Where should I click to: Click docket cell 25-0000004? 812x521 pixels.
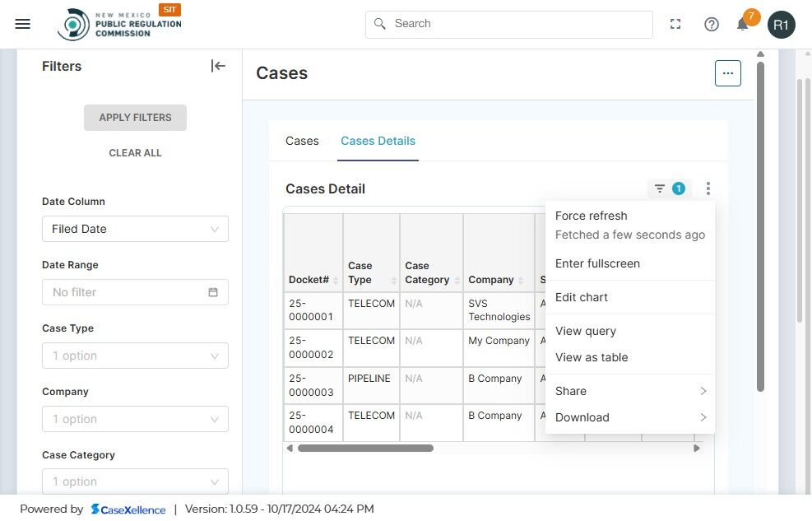coord(313,422)
